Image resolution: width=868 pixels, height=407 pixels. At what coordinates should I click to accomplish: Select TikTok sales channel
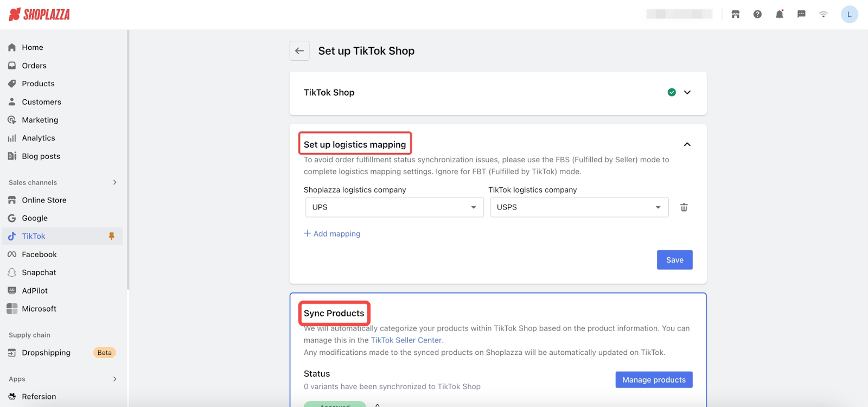62,236
